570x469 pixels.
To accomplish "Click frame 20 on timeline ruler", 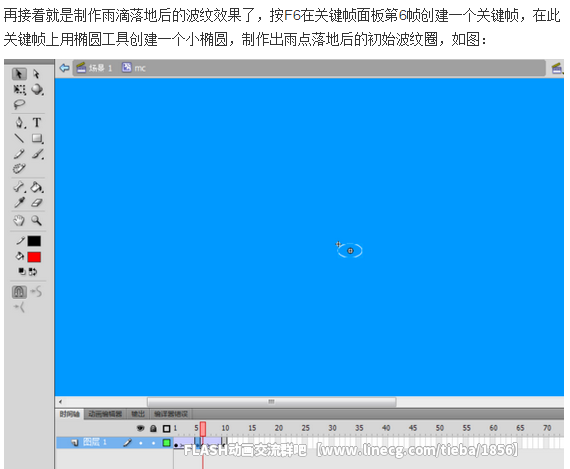I will click(279, 428).
